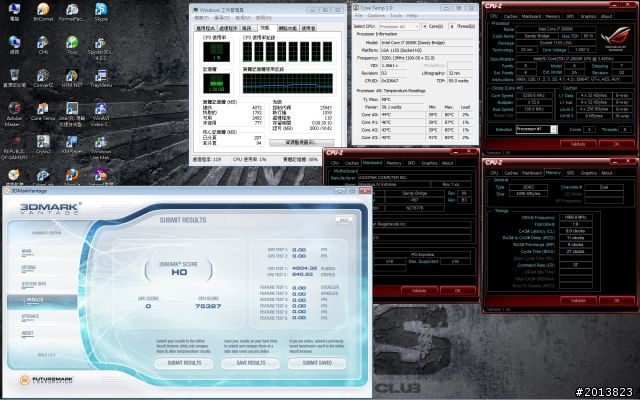Switch to the Networking tab in Task Manager
Image resolution: width=640 pixels, height=400 pixels.
click(x=288, y=29)
